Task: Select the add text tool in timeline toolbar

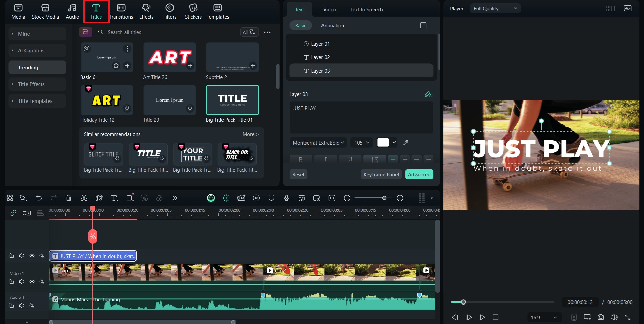Action: point(114,198)
